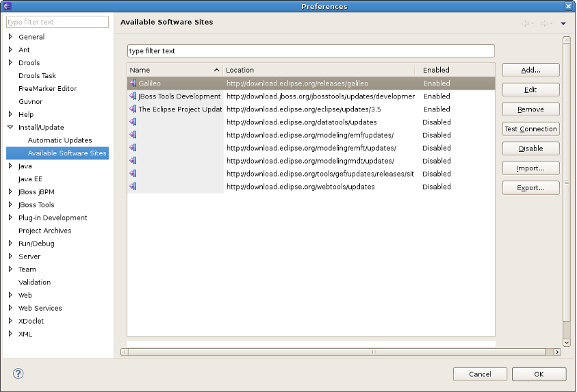Screen dimensions: 577x392
Task: Click the JBoss Tools Development site icon
Action: point(133,96)
